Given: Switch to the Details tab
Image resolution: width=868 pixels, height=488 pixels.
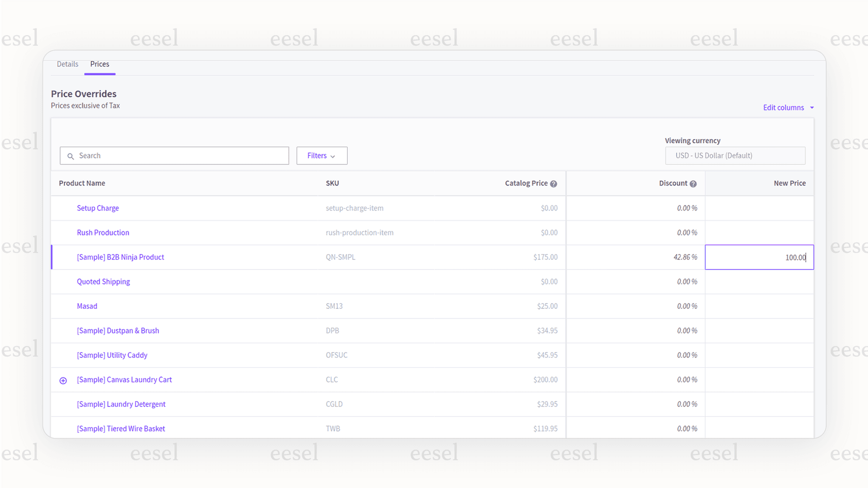Looking at the screenshot, I should click(67, 64).
